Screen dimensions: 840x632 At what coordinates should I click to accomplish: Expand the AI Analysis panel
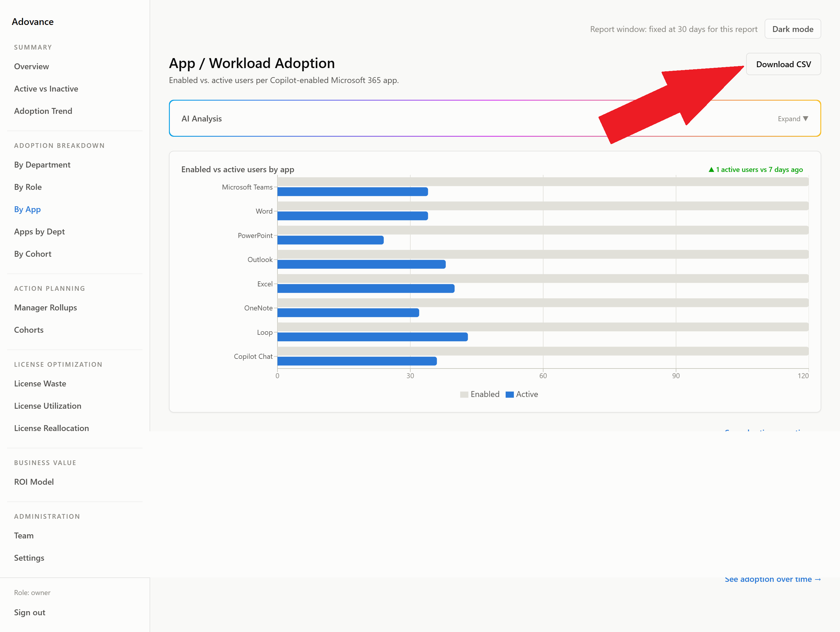click(495, 119)
